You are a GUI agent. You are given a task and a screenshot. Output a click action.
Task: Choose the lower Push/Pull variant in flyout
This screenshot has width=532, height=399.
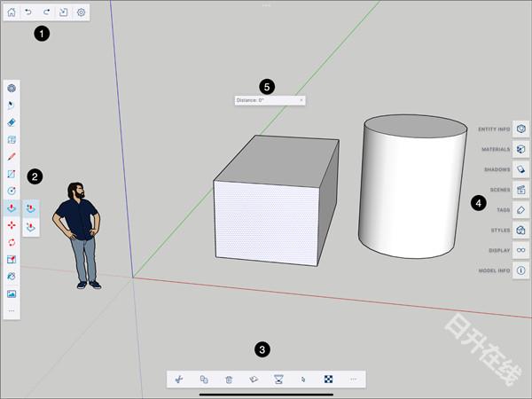31,227
